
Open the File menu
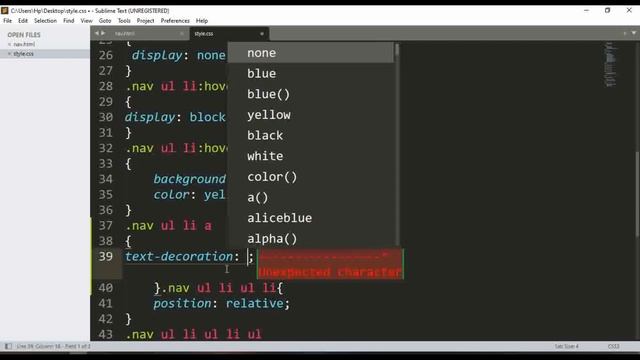click(x=7, y=21)
